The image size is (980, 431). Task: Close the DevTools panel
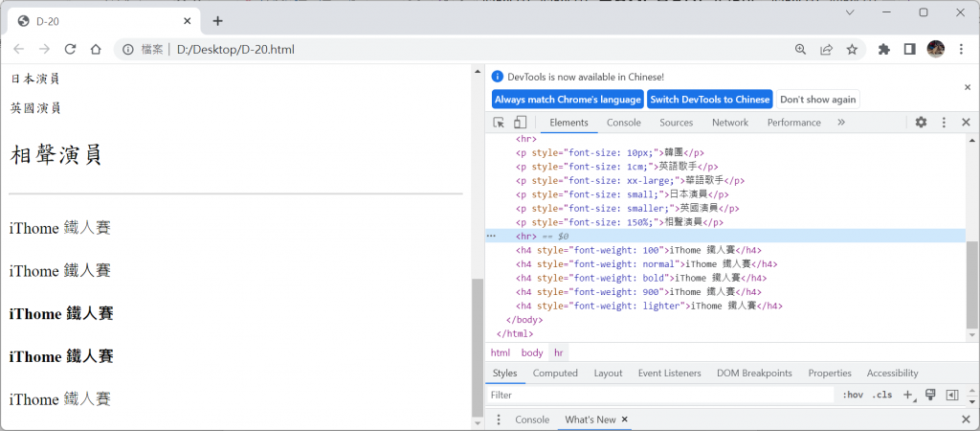966,123
